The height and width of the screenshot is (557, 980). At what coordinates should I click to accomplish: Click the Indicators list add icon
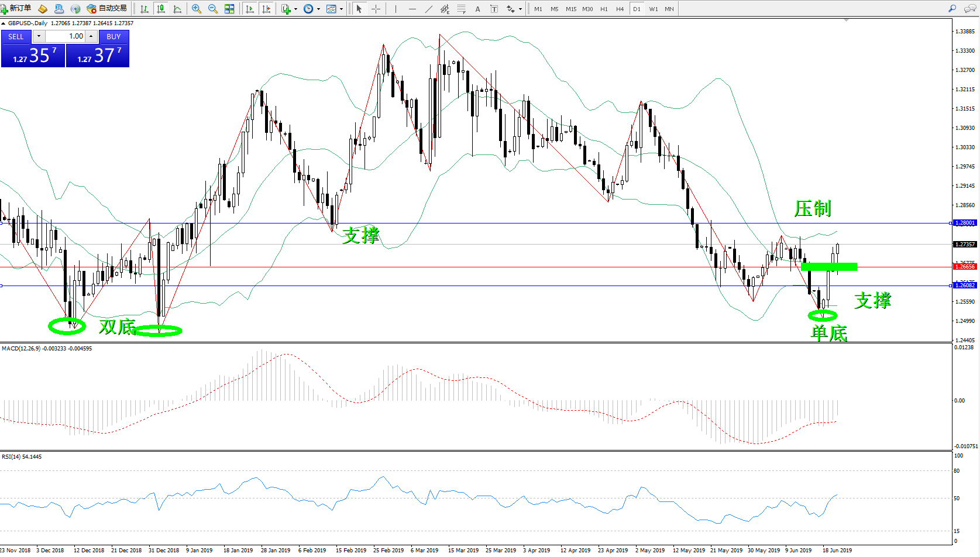[x=286, y=9]
